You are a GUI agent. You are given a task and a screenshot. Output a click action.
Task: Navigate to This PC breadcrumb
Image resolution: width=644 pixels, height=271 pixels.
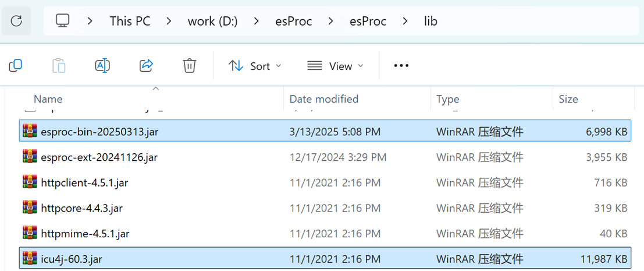[x=130, y=22]
